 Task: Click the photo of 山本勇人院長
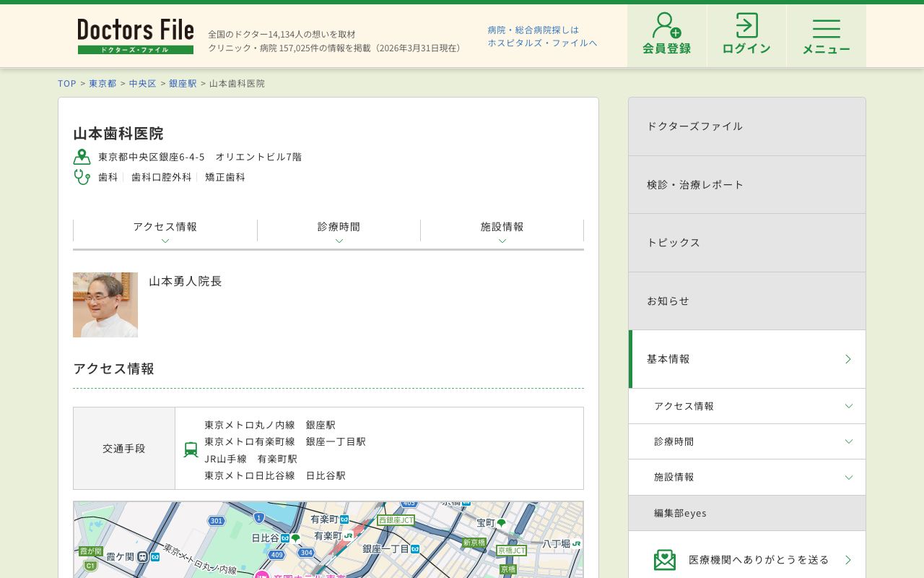point(105,305)
